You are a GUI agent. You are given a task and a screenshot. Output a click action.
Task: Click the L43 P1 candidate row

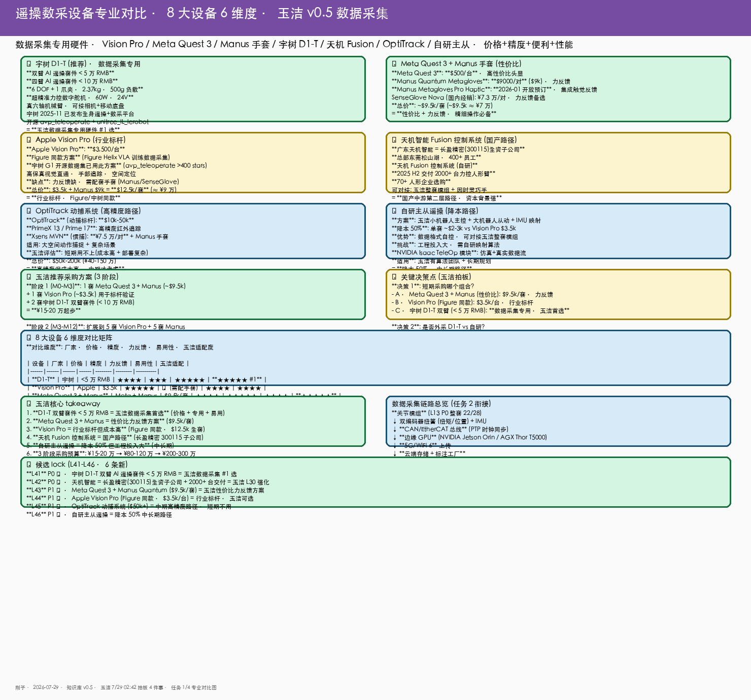click(x=145, y=490)
